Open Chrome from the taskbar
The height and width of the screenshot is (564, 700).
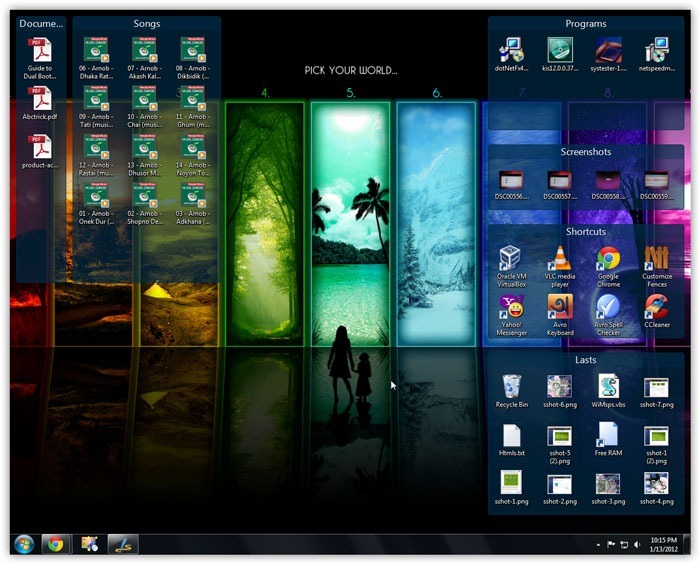pos(56,544)
